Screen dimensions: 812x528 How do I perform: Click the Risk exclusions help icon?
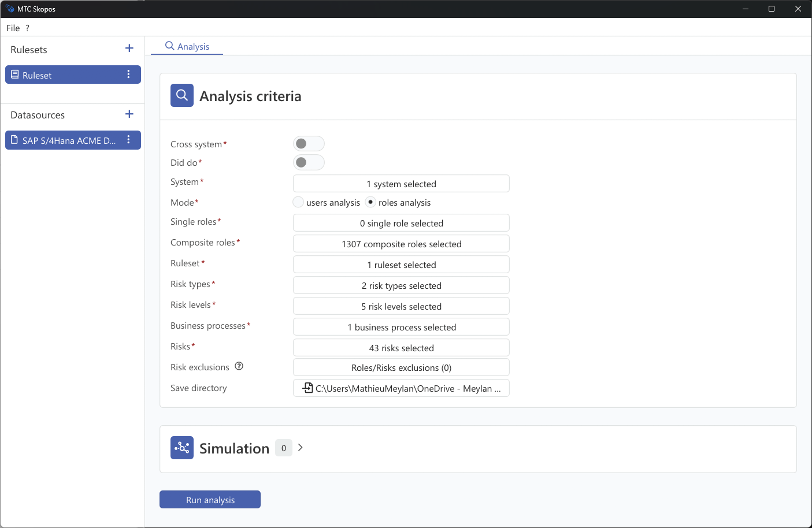(x=239, y=366)
